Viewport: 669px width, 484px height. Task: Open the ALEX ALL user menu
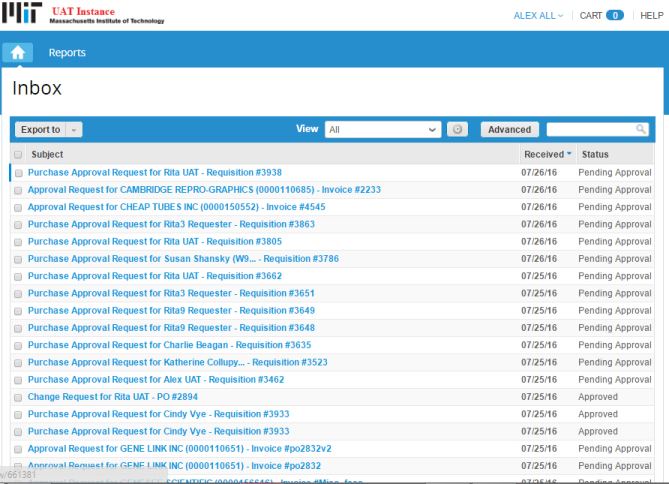(538, 15)
